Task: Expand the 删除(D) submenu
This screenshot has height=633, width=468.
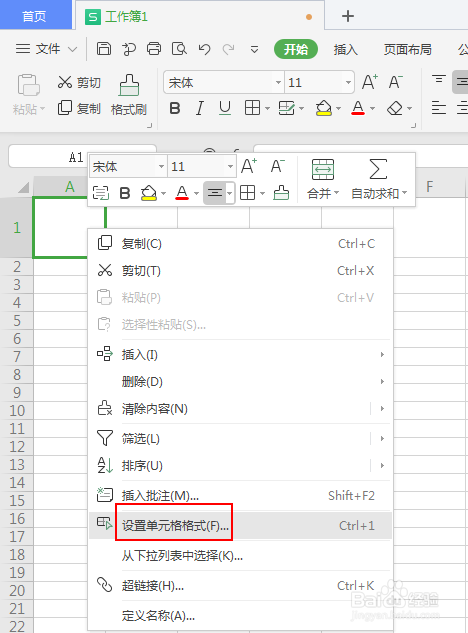Action: coord(240,381)
